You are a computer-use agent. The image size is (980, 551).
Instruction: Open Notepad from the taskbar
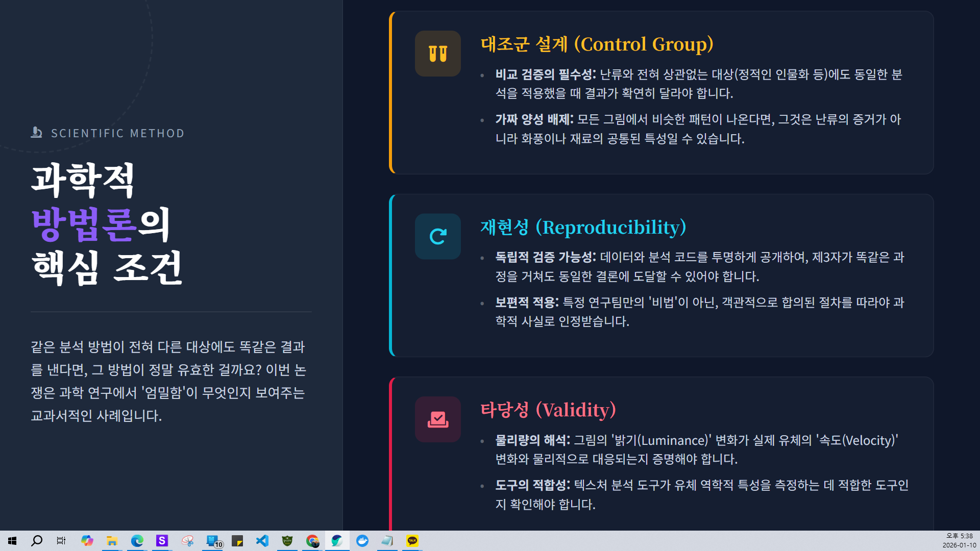click(387, 541)
